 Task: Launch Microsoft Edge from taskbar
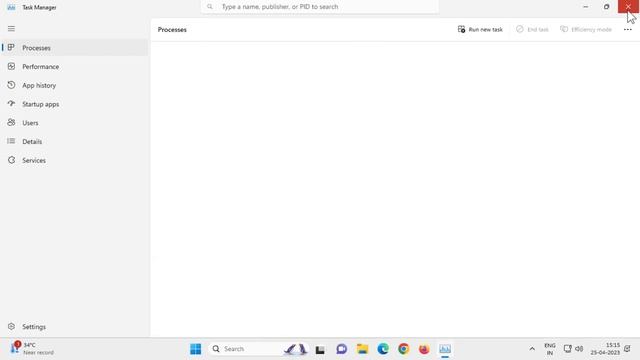tap(383, 349)
